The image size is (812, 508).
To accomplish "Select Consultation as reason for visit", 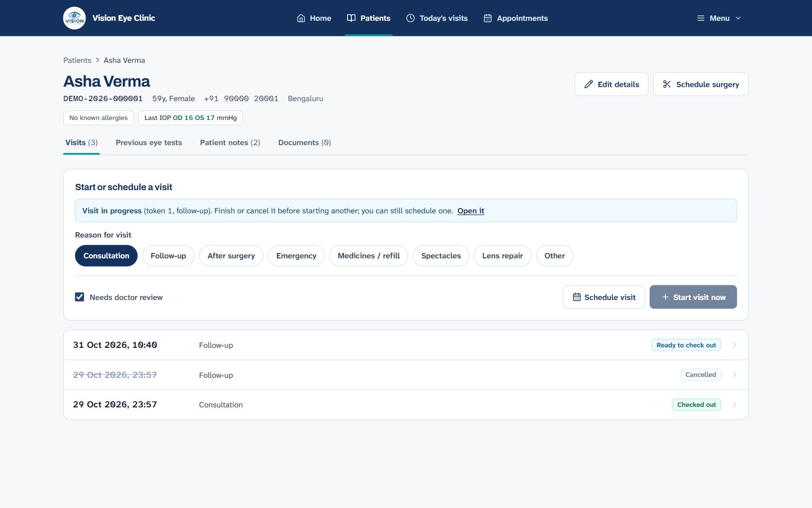I will pyautogui.click(x=106, y=255).
